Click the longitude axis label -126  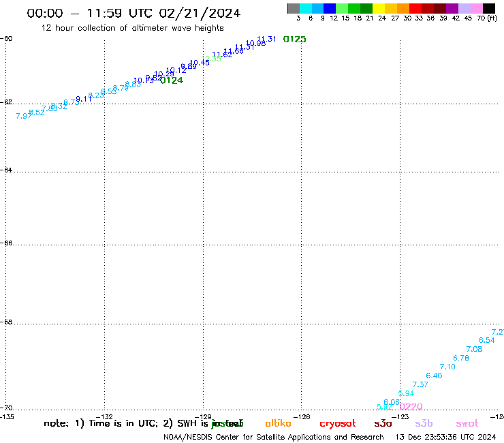[x=302, y=417]
